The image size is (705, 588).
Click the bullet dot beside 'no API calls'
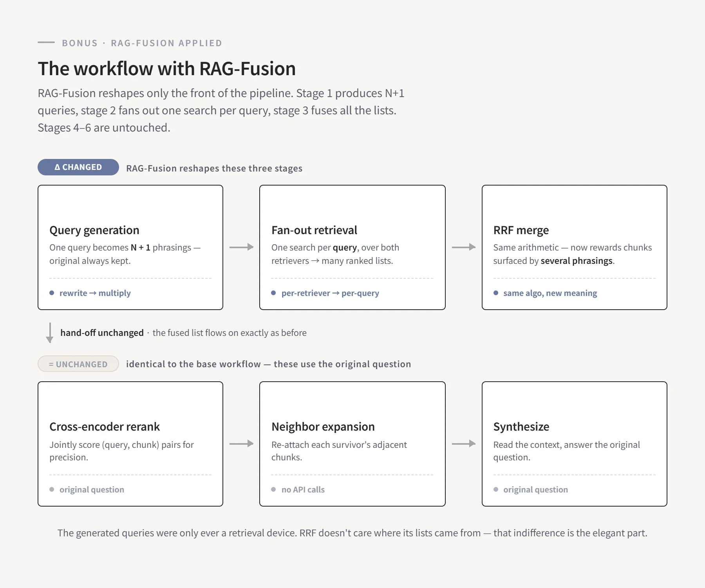point(273,489)
